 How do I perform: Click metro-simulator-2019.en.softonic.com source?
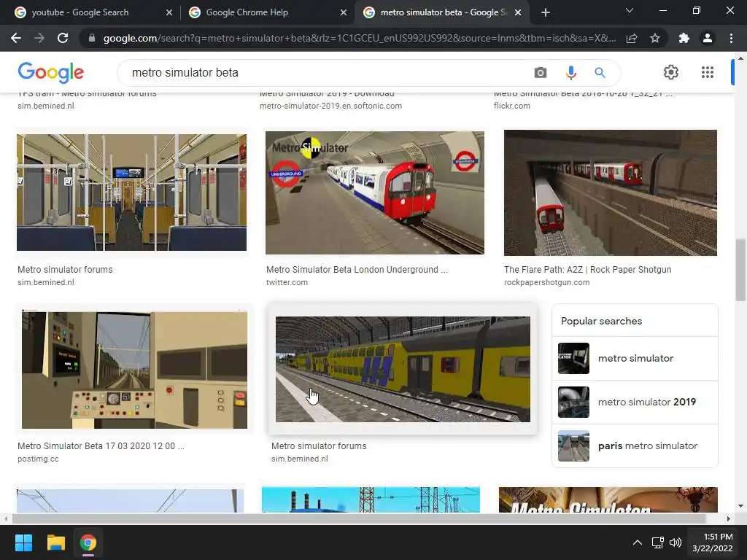tap(330, 106)
